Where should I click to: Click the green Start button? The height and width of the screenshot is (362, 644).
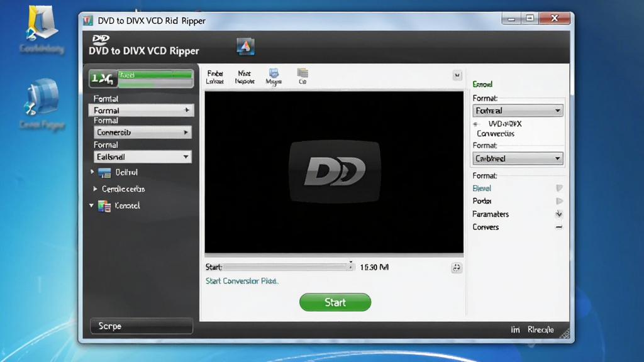coord(335,302)
